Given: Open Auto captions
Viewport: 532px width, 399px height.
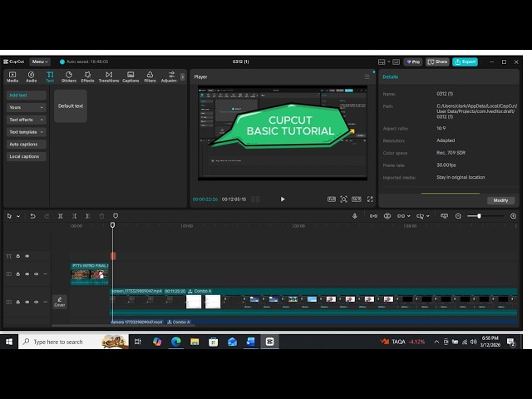Looking at the screenshot, I should click(26, 144).
